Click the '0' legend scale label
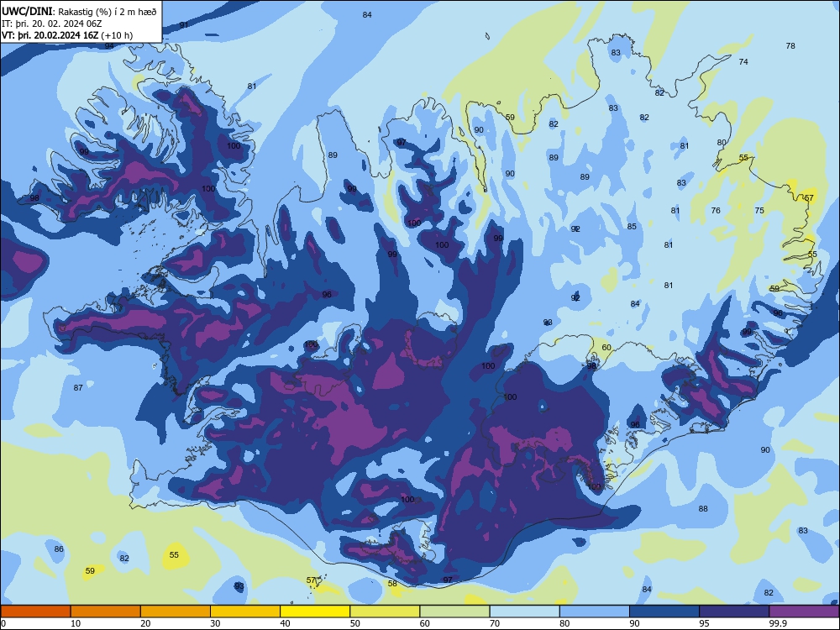Viewport: 840px width, 630px height. (3, 623)
